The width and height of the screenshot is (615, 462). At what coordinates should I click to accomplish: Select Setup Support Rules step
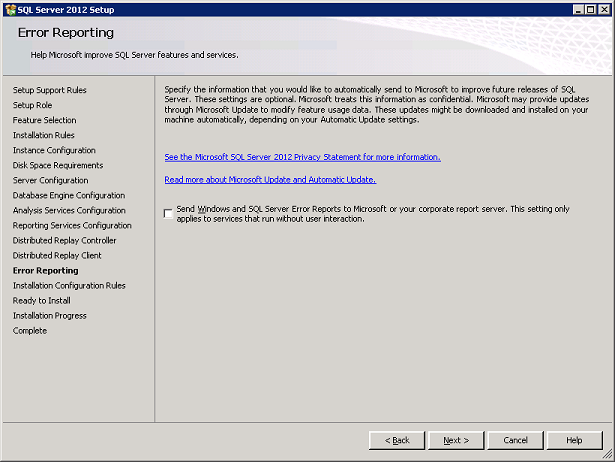click(x=49, y=90)
